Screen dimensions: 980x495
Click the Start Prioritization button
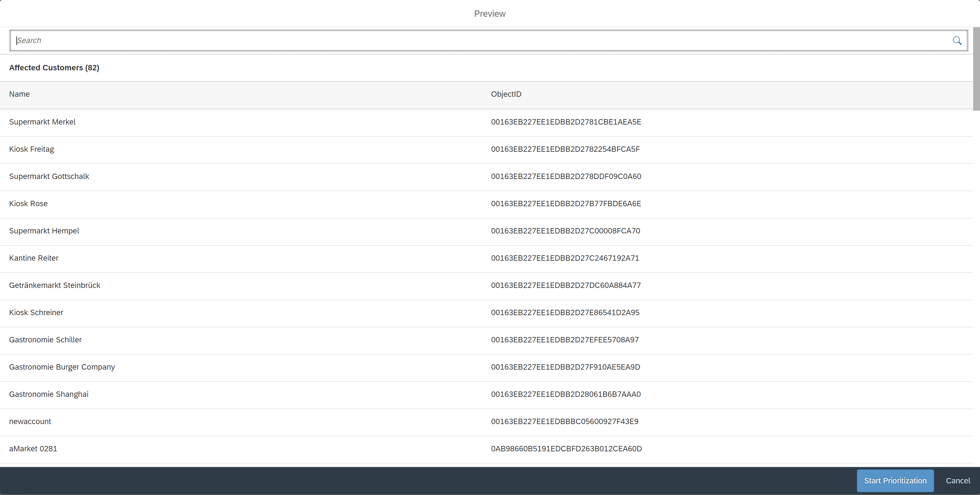point(895,481)
